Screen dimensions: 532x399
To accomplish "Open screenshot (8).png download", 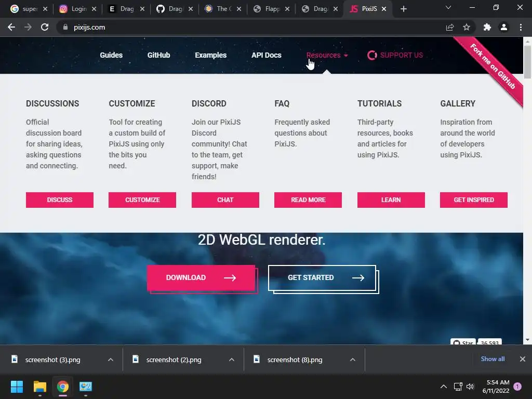I will (x=295, y=360).
